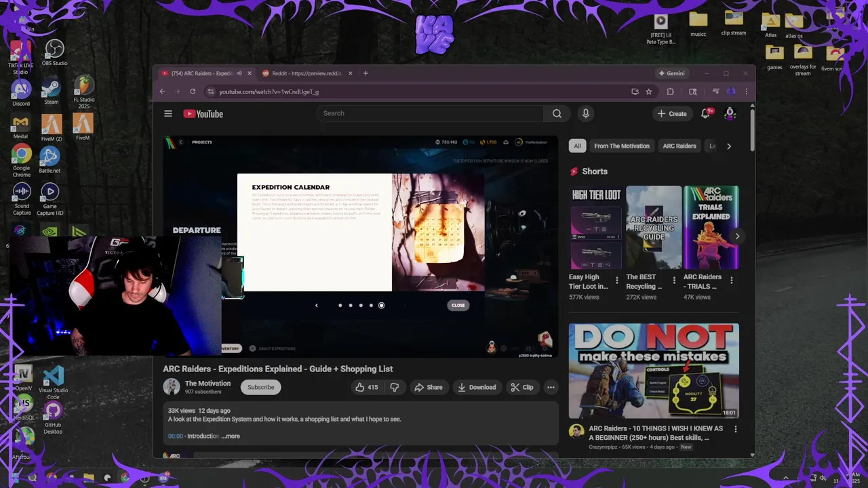Viewport: 868px width, 488px height.
Task: Open the ARC Raiders Trials Explained short
Action: [711, 227]
